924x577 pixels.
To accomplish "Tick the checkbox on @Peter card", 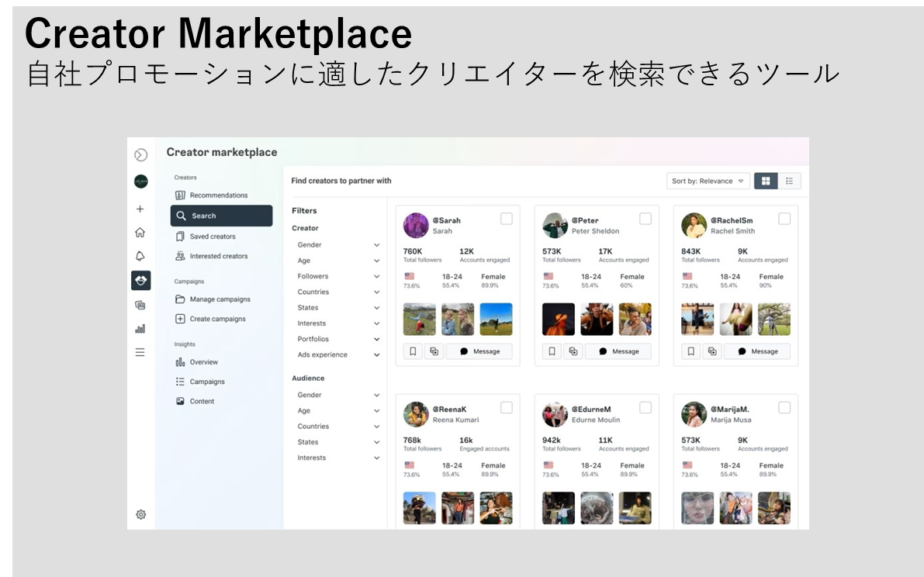I will [x=645, y=219].
